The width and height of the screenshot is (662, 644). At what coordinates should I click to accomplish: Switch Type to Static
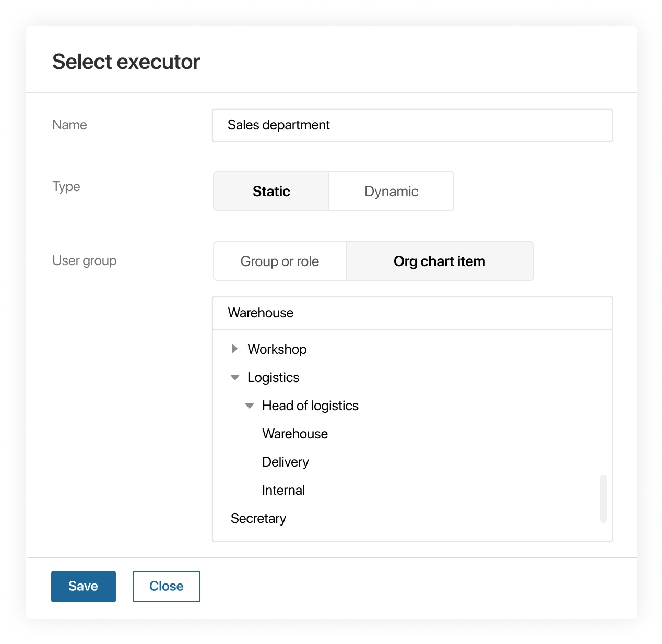point(270,191)
